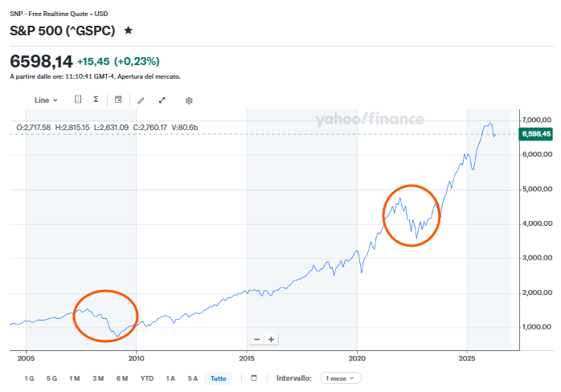The height and width of the screenshot is (392, 561).
Task: Open chart settings gear
Action: [189, 100]
